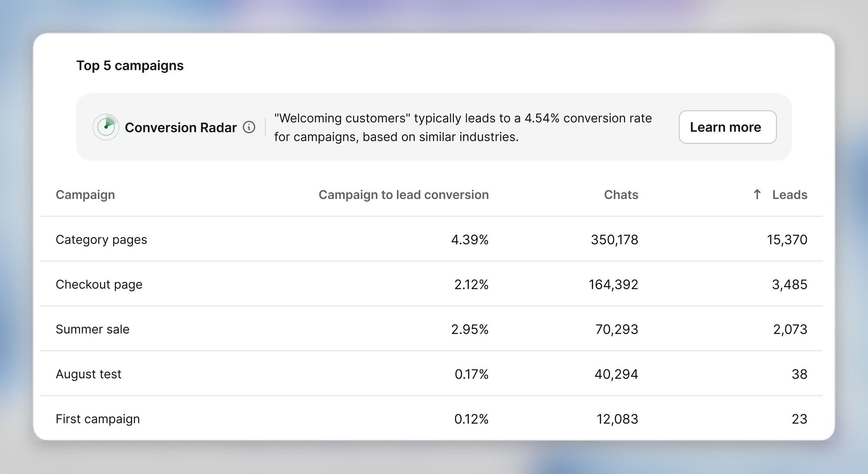Click the 0.12% conversion value
The width and height of the screenshot is (868, 474).
471,419
